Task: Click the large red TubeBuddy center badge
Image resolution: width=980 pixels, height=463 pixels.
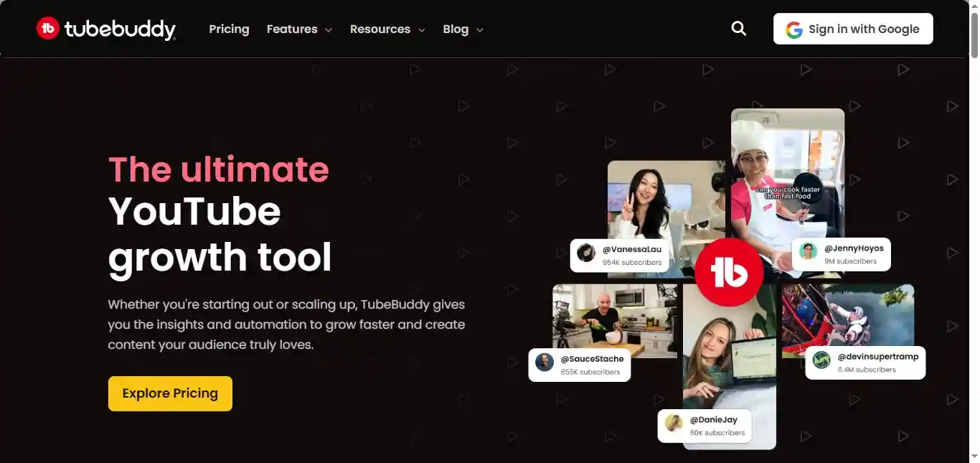Action: (729, 273)
